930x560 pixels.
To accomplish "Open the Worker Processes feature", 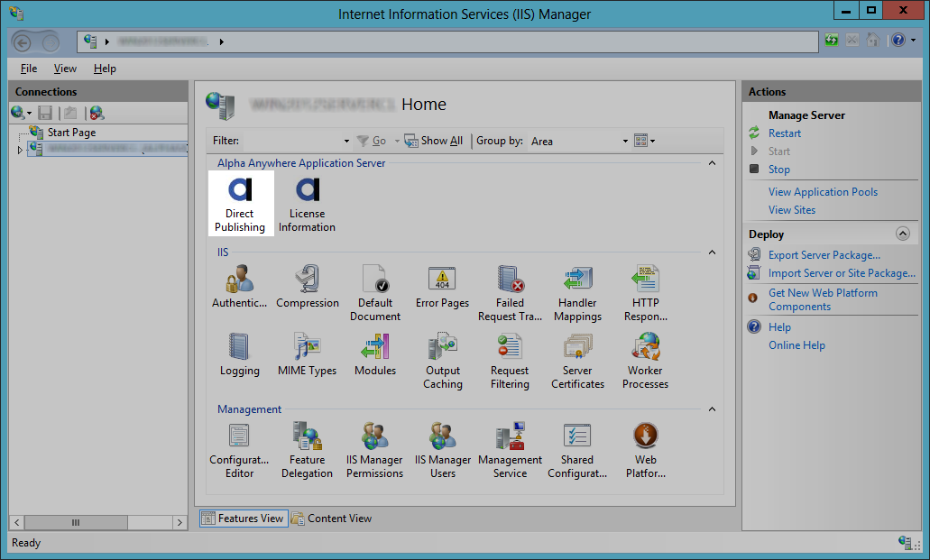I will pos(645,361).
